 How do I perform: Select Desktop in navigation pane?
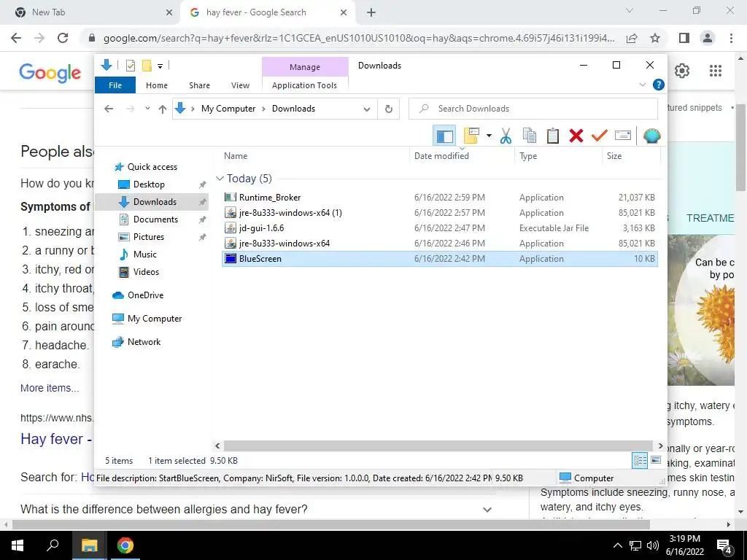149,184
